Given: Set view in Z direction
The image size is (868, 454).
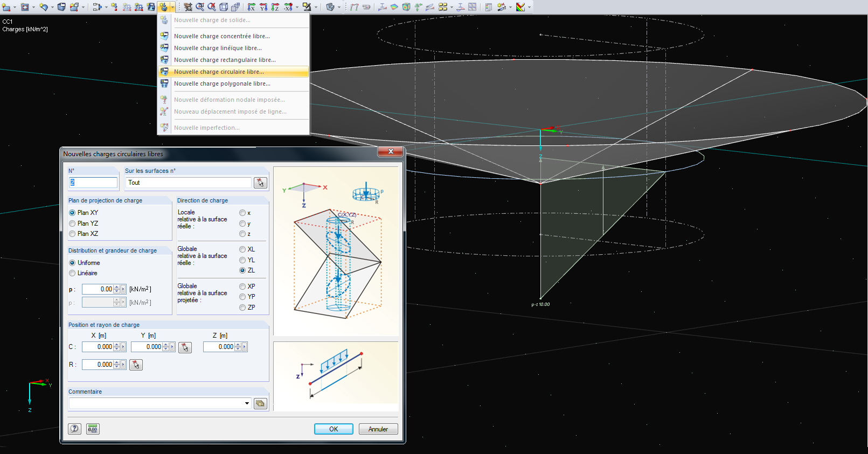Looking at the screenshot, I should 275,7.
